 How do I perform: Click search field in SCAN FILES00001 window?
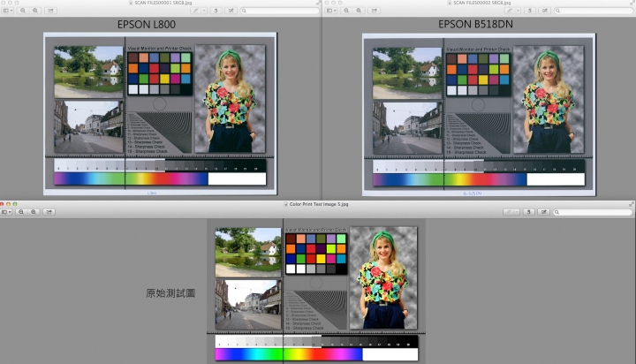(280, 11)
